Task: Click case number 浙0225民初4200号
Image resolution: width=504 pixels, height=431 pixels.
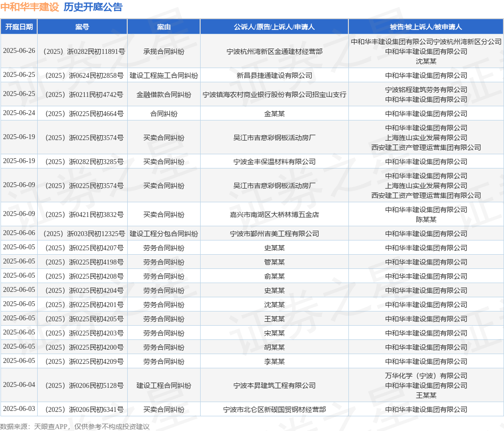Action: click(x=85, y=347)
